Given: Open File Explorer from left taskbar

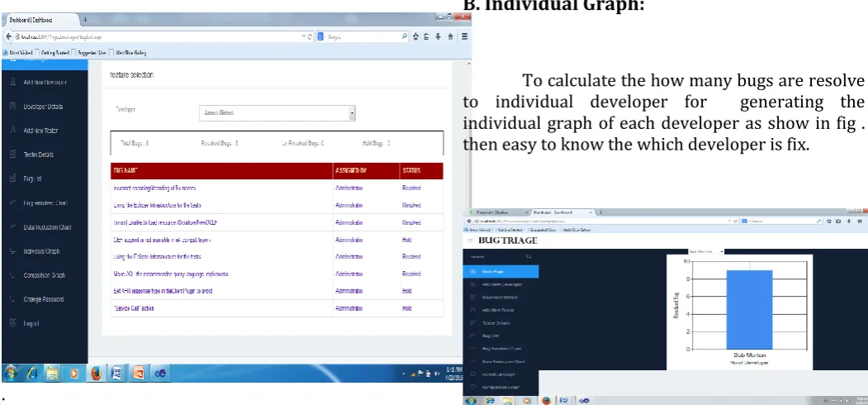Looking at the screenshot, I should 53,374.
